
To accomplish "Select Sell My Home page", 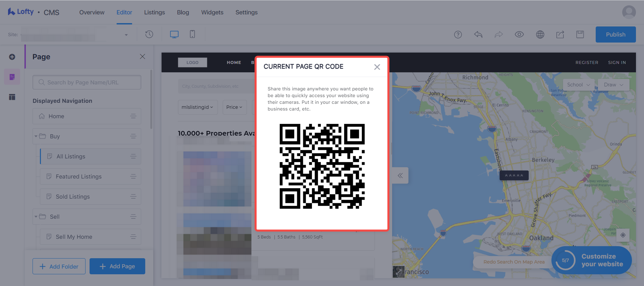I will [91, 237].
